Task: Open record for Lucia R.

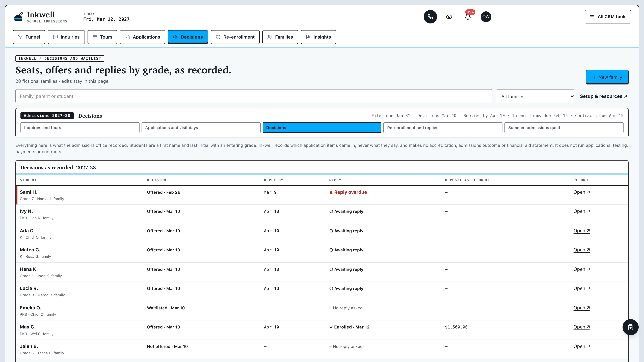Action: pos(581,288)
